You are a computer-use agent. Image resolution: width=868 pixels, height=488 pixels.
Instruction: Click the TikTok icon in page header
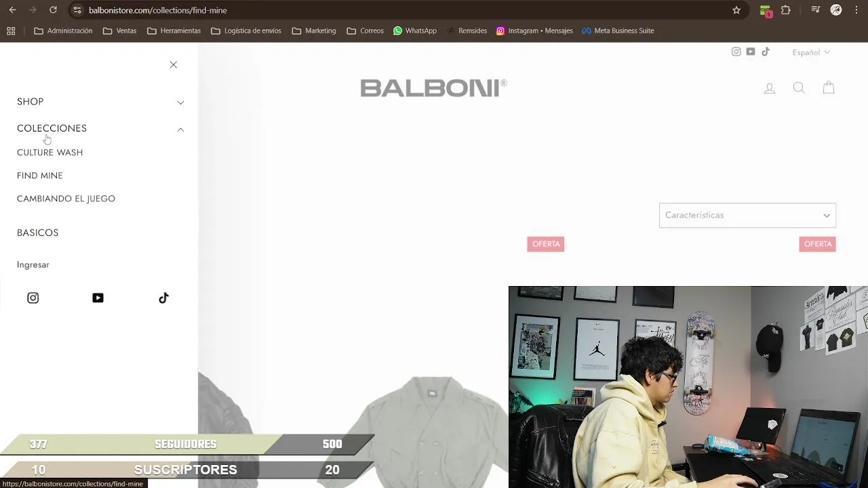tap(766, 52)
